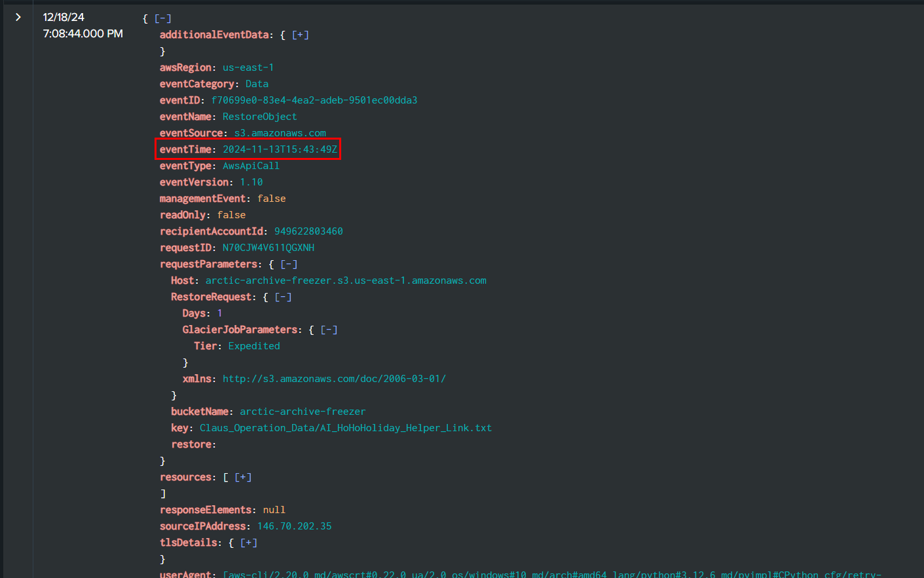924x578 pixels.
Task: Click the event timestamp 7:08:44.000 PM
Action: 83,33
